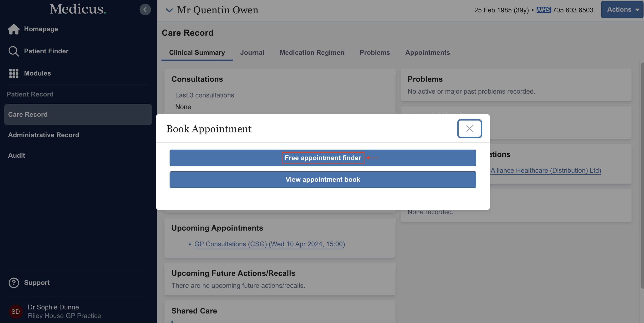Open the Modules grid icon
This screenshot has height=323, width=644.
(14, 73)
